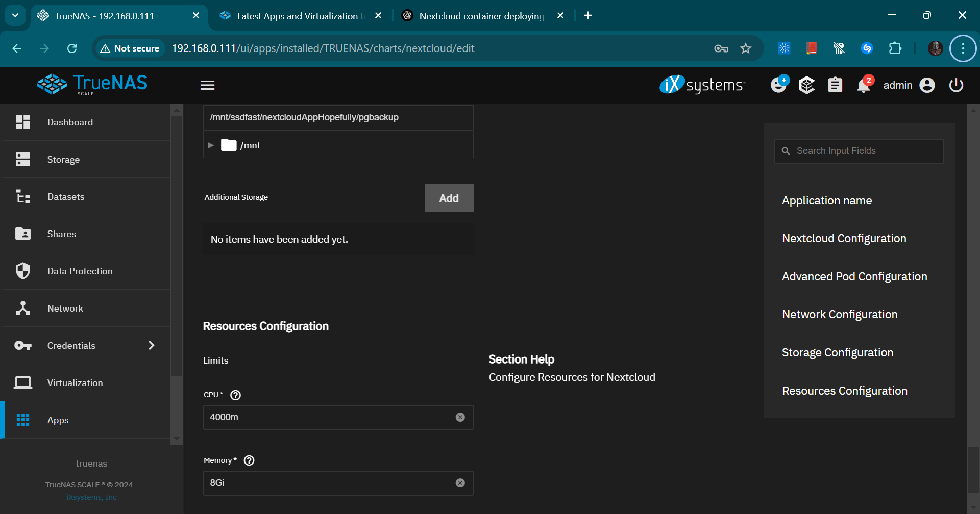Open a new browser tab
This screenshot has height=514, width=980.
[588, 16]
